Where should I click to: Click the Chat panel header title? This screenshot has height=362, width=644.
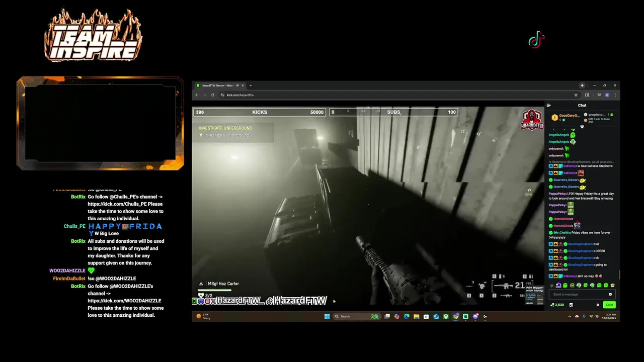pyautogui.click(x=582, y=105)
